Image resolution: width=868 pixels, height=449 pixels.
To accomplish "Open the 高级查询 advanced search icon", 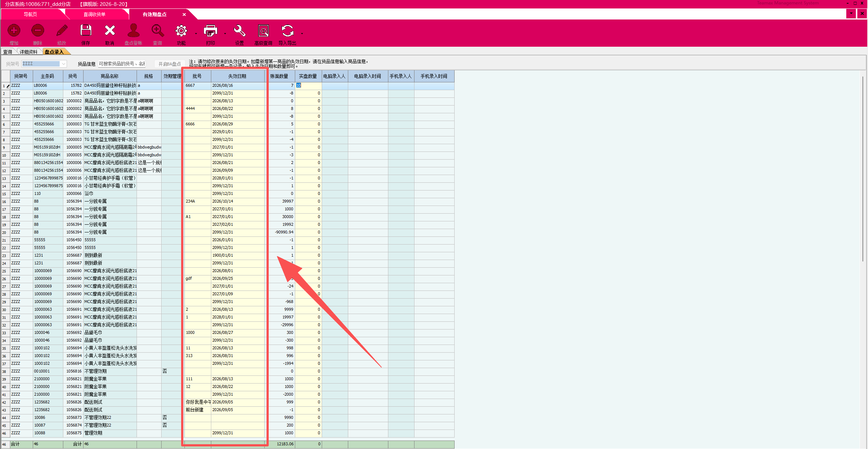I will click(264, 31).
